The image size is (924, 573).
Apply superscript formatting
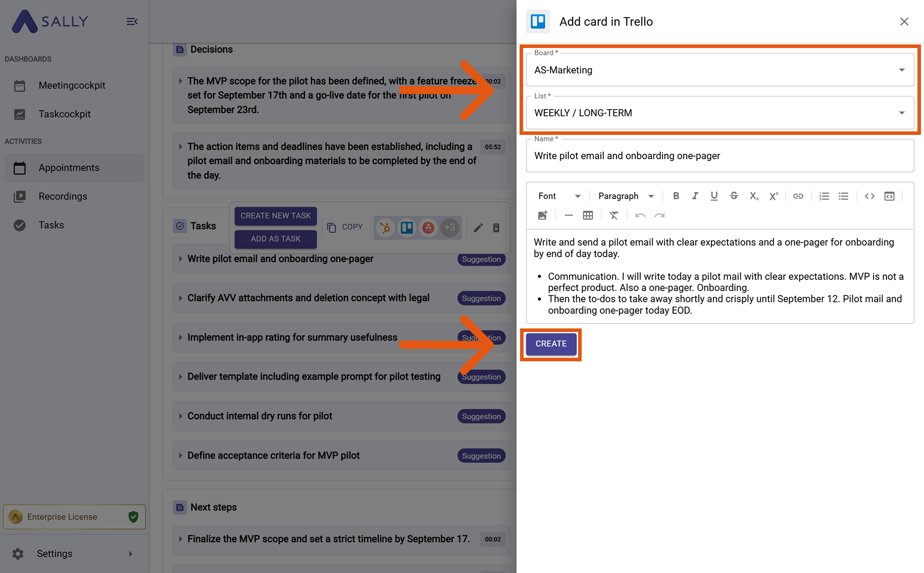(774, 196)
